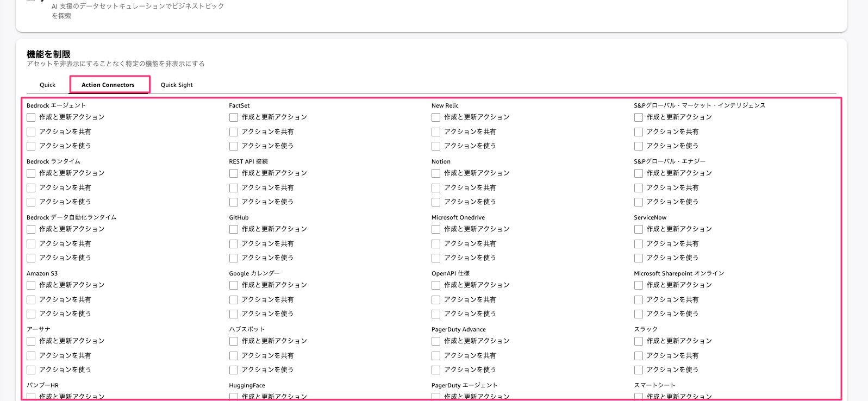Select アクションを使う under FactSet
The image size is (868, 401).
(234, 146)
